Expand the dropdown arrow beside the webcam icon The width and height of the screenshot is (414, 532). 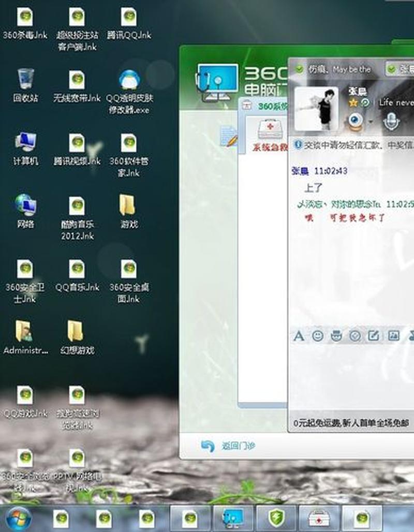[370, 122]
